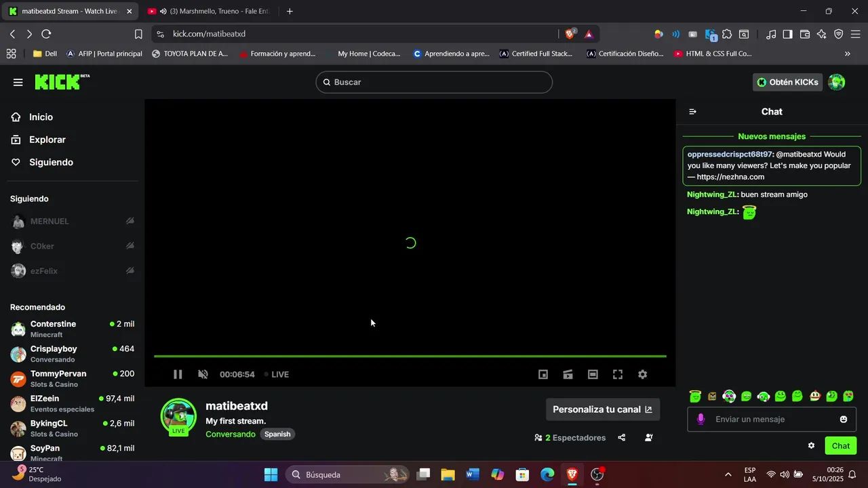Show hidden system tray icons

tap(728, 474)
